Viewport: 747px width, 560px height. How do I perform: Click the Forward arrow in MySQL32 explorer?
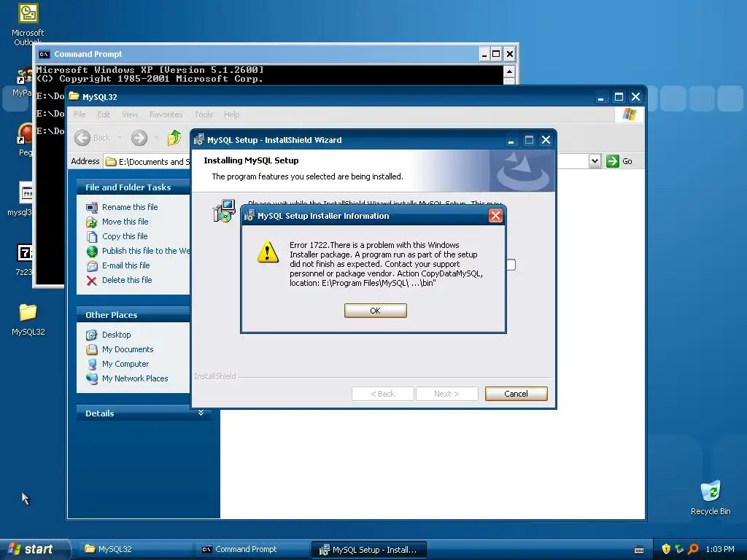(139, 138)
